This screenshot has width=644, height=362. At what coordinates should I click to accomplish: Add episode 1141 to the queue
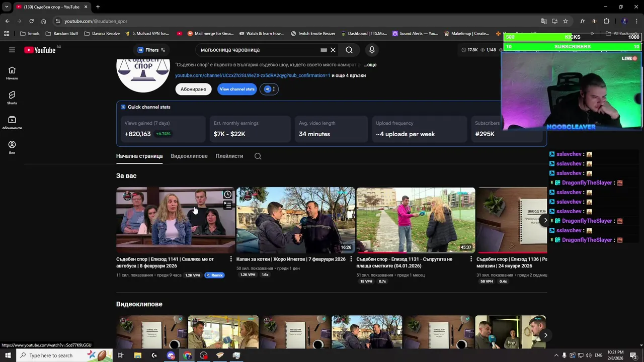228,205
